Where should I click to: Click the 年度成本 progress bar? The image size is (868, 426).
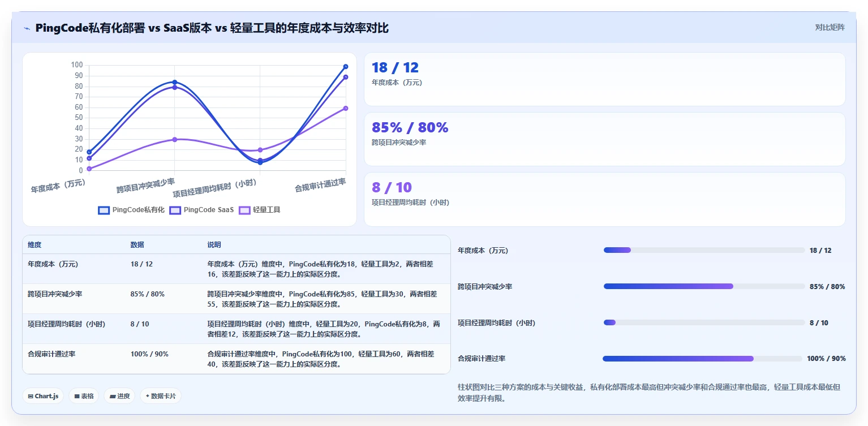[704, 250]
